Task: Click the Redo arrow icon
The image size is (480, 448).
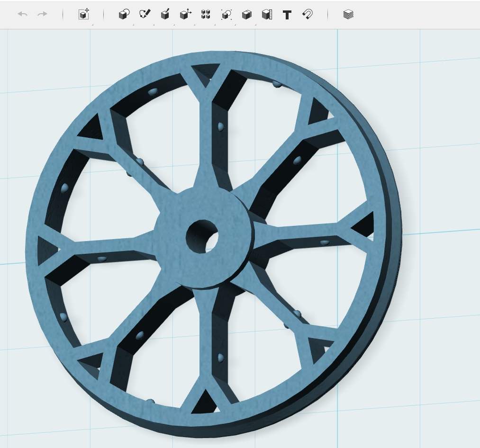Action: point(42,14)
